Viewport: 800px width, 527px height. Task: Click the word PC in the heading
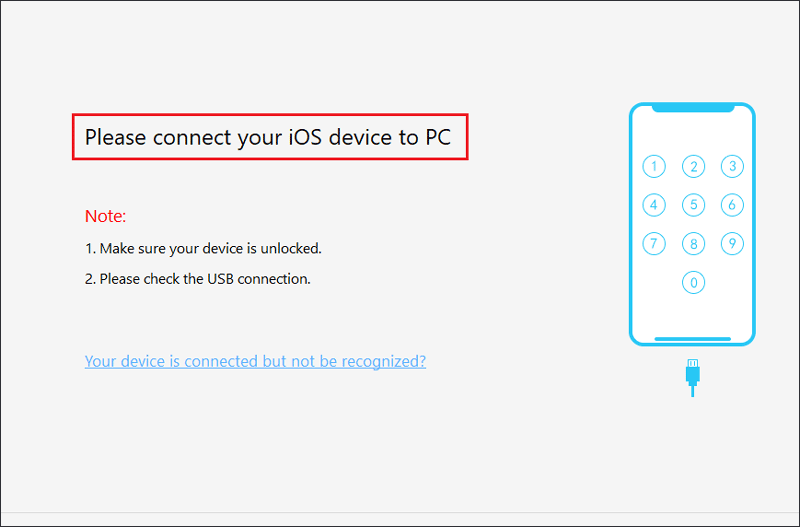[438, 137]
